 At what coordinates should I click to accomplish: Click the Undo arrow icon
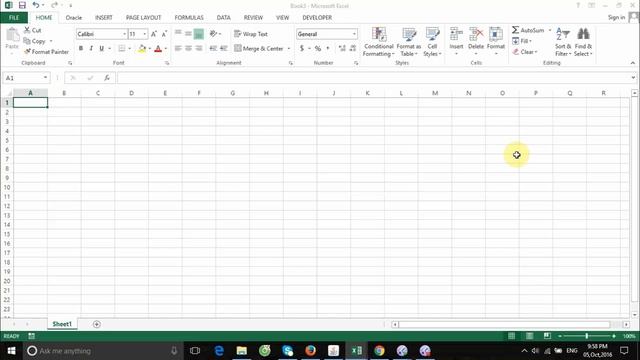pyautogui.click(x=36, y=5)
